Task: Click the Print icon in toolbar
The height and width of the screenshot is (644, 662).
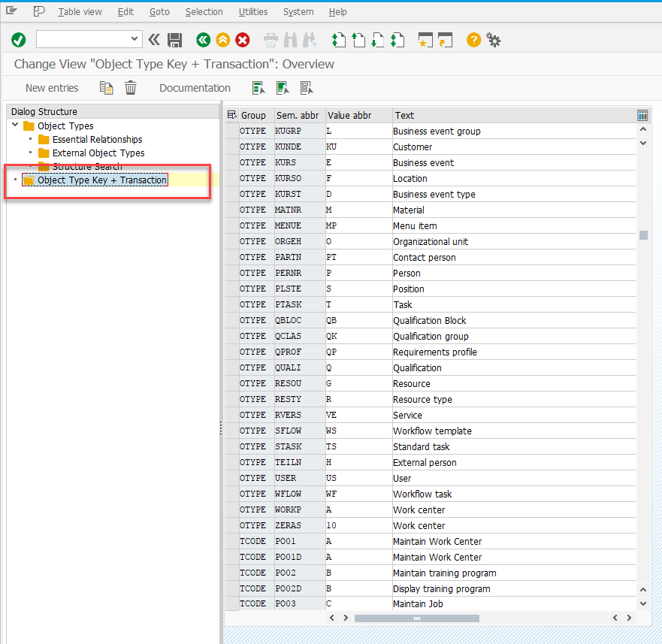Action: tap(271, 40)
